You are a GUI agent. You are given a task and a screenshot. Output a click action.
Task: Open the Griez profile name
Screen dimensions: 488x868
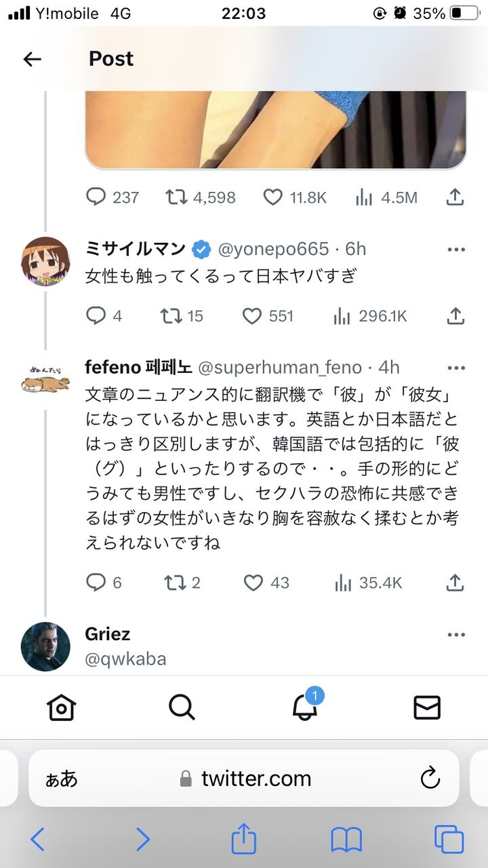coord(108,634)
